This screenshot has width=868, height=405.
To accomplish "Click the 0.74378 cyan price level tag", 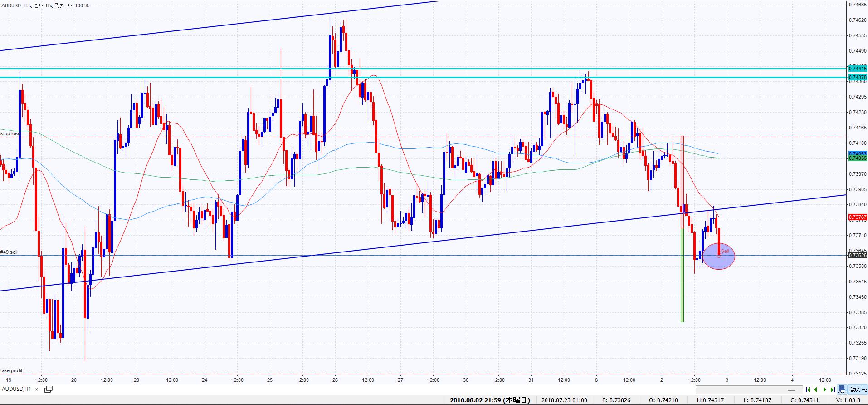I will tap(857, 78).
